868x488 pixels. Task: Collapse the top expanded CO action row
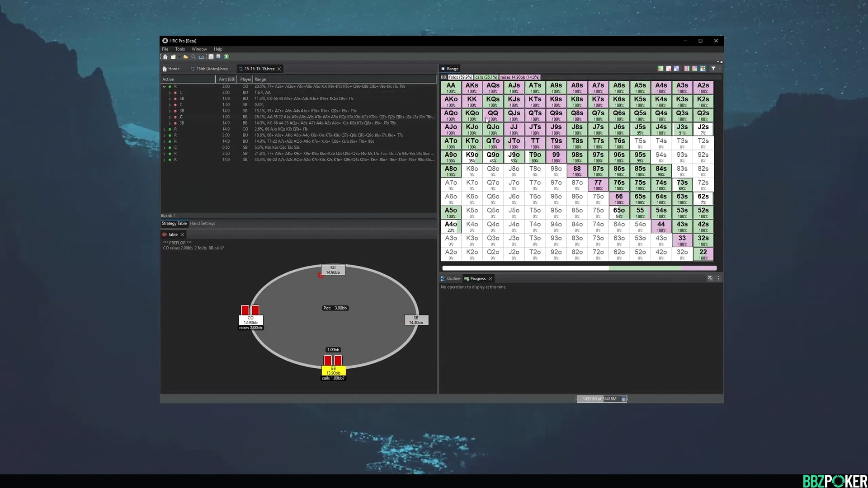point(165,86)
